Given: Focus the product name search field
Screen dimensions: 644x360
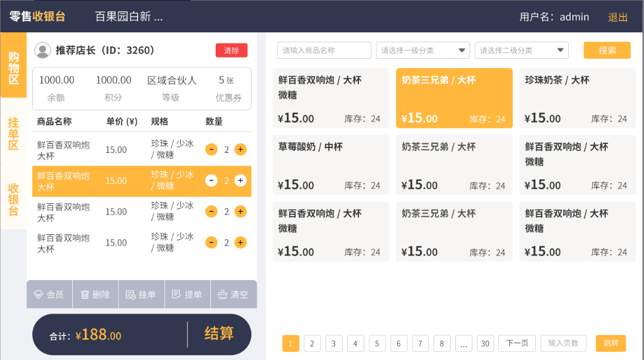Looking at the screenshot, I should pos(324,51).
